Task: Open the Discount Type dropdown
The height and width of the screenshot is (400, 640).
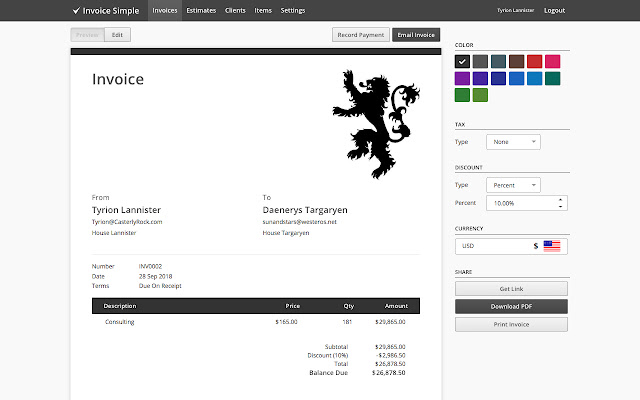Action: tap(513, 185)
